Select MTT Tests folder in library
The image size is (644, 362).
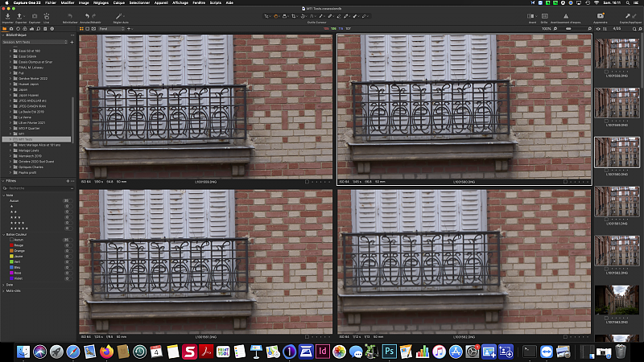point(27,139)
